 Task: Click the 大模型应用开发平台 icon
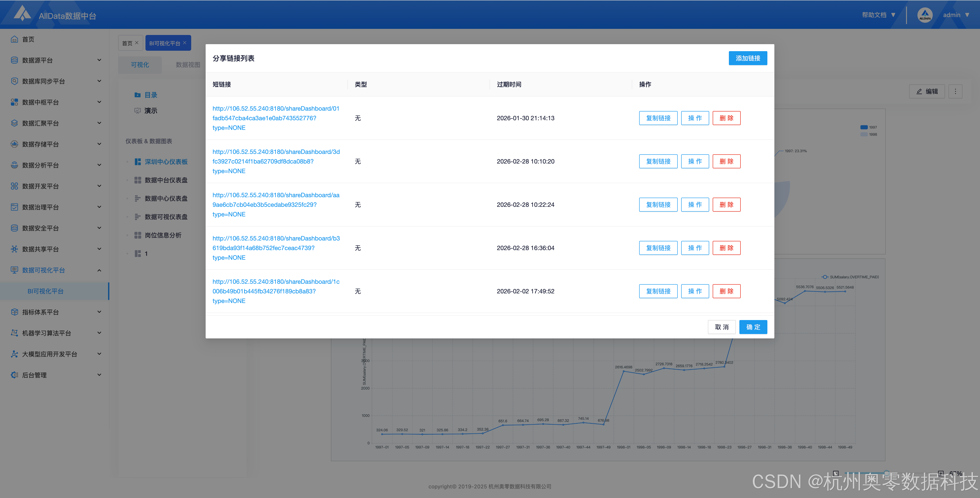14,354
